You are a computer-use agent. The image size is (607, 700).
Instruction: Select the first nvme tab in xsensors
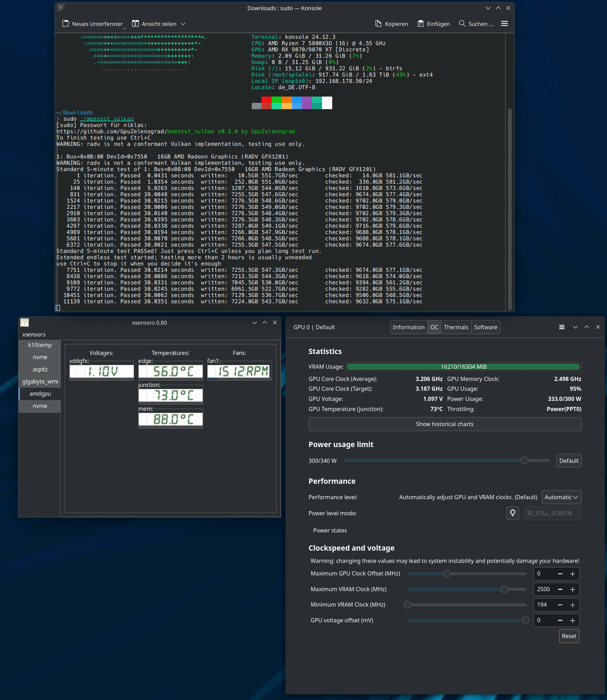[40, 357]
